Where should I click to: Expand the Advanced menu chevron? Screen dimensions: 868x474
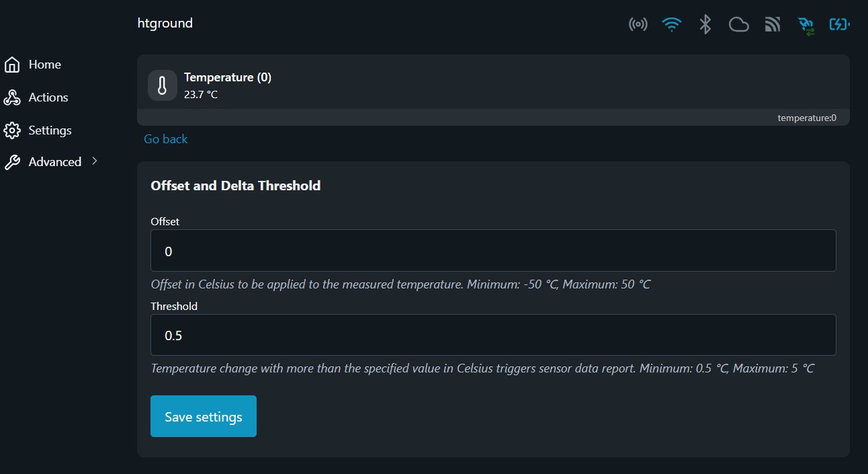95,161
